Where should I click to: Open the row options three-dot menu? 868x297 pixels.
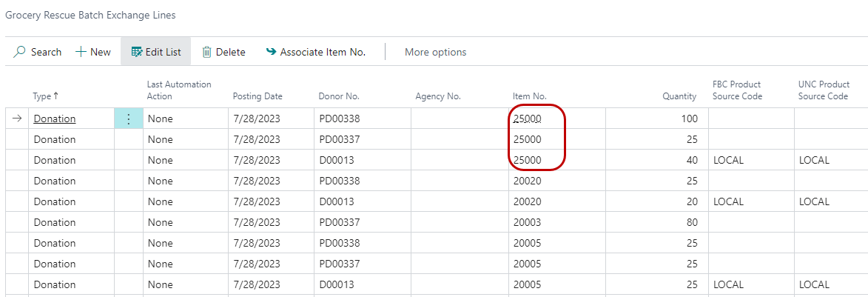pyautogui.click(x=129, y=119)
